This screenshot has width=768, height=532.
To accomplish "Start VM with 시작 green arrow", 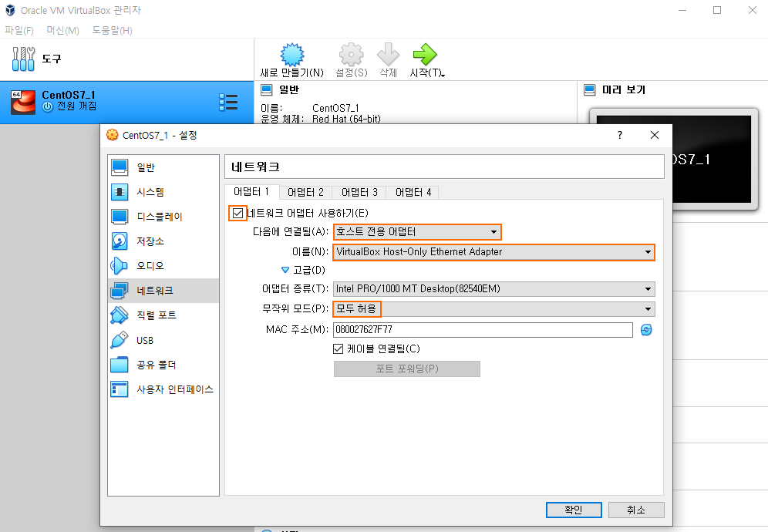I will pos(425,55).
